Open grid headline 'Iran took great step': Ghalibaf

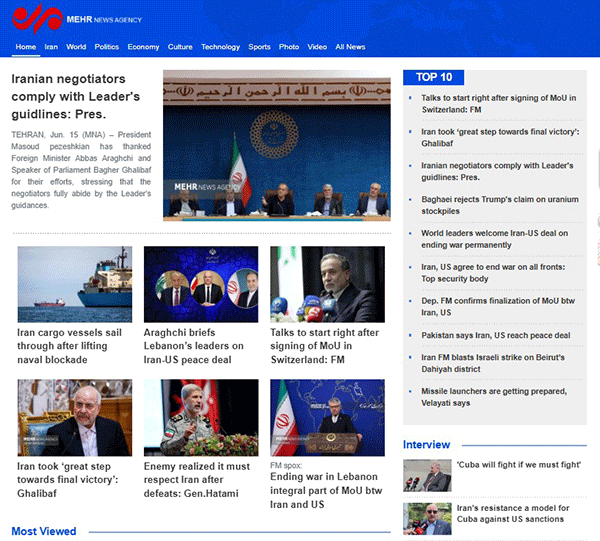68,480
